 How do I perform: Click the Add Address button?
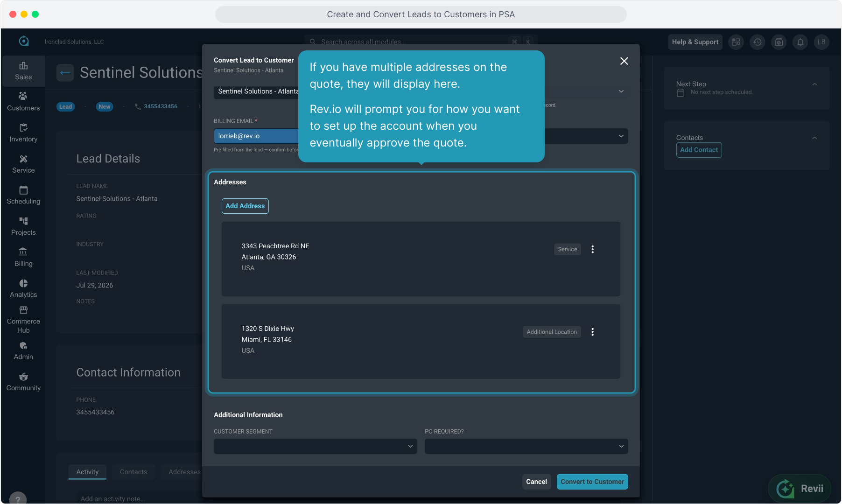point(245,206)
